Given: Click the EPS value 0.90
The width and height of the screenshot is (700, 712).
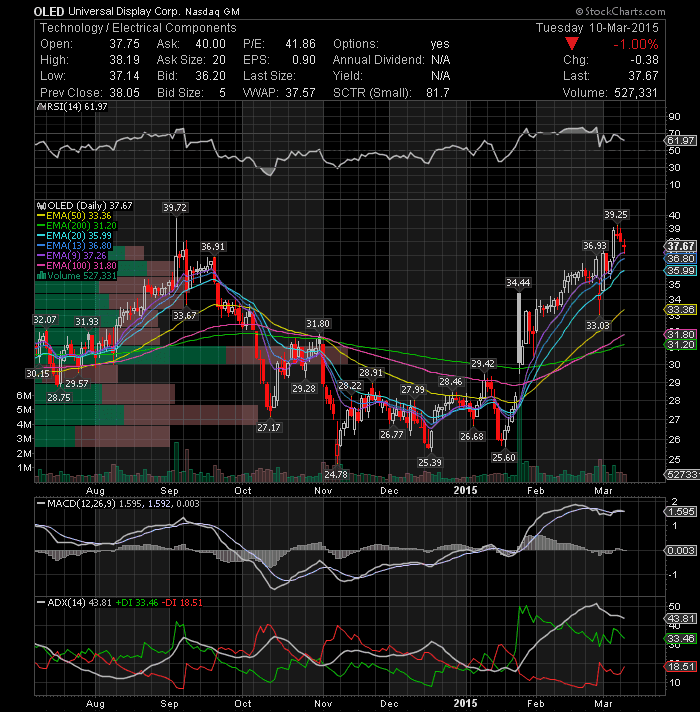Looking at the screenshot, I should pos(304,60).
